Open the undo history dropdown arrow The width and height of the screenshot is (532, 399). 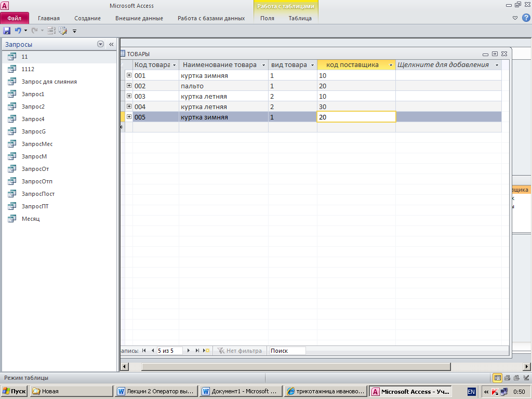[25, 31]
